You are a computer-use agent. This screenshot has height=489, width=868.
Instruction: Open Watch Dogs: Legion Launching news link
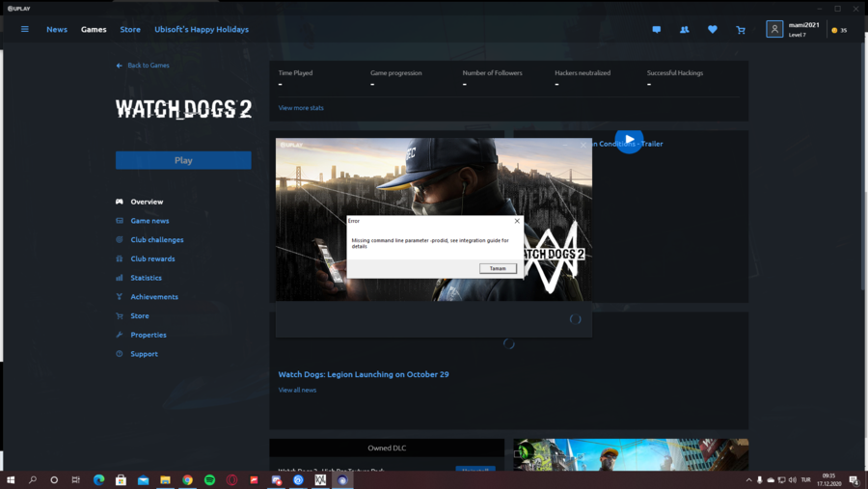click(x=364, y=374)
